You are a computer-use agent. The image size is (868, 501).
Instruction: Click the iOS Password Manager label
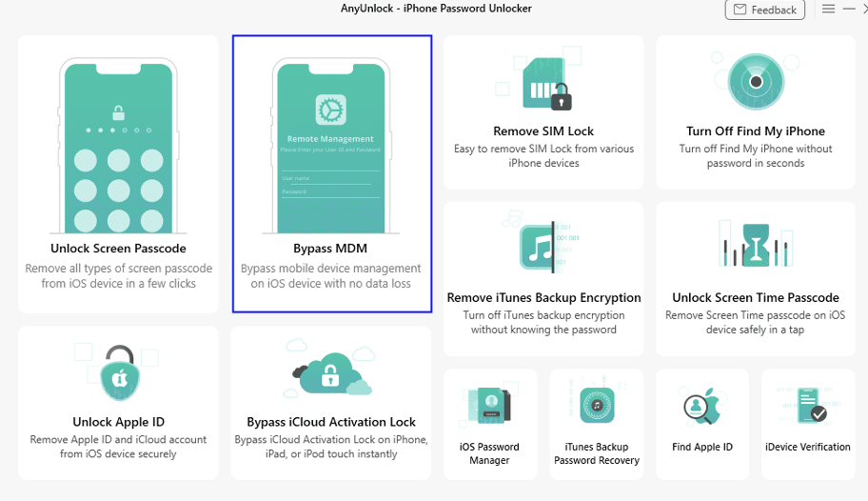(x=489, y=453)
